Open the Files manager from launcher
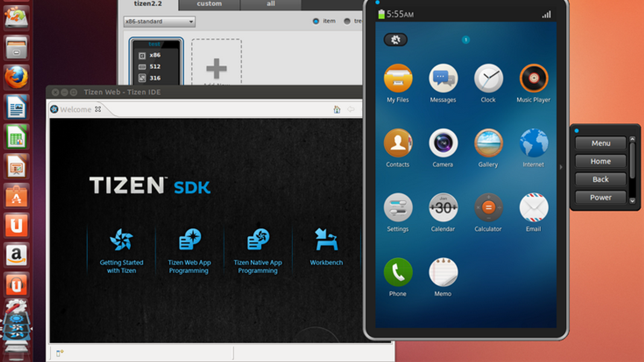The width and height of the screenshot is (644, 362). (x=17, y=47)
